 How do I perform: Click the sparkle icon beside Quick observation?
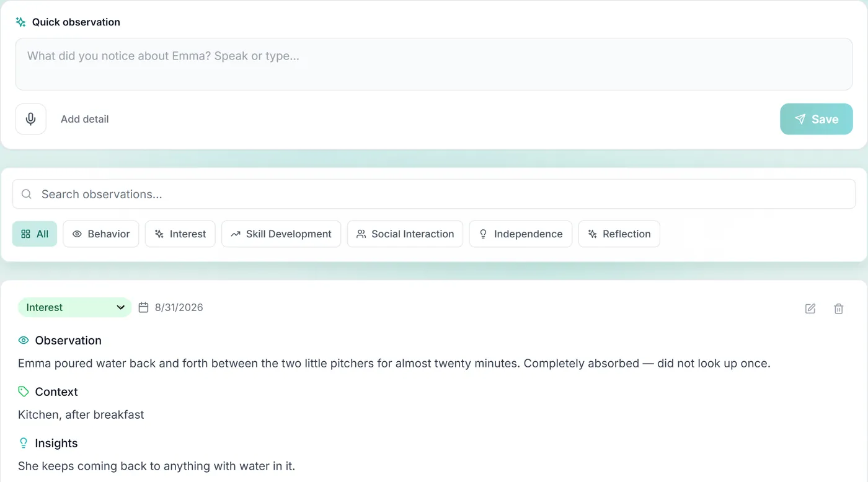[21, 22]
